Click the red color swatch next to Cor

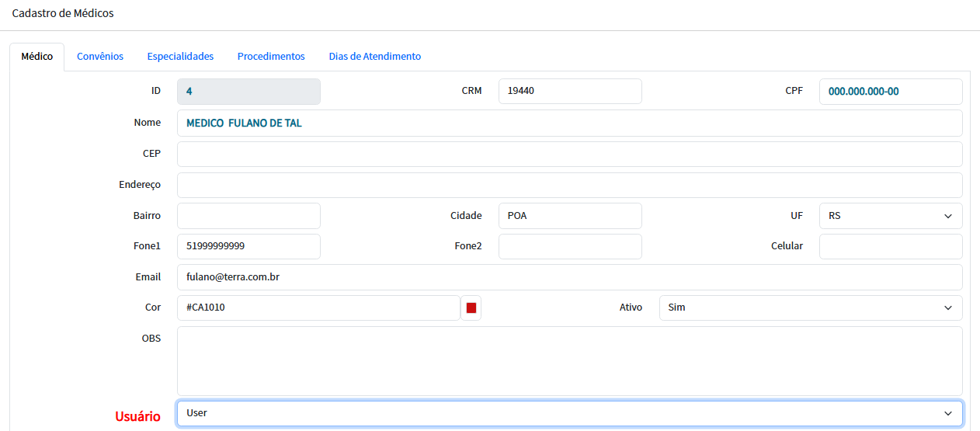point(471,308)
